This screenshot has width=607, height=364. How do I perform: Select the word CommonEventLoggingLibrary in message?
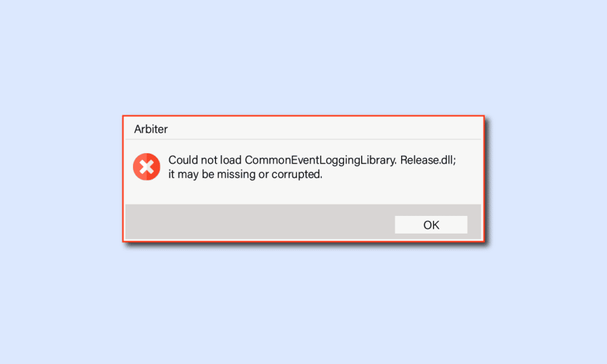pos(321,160)
